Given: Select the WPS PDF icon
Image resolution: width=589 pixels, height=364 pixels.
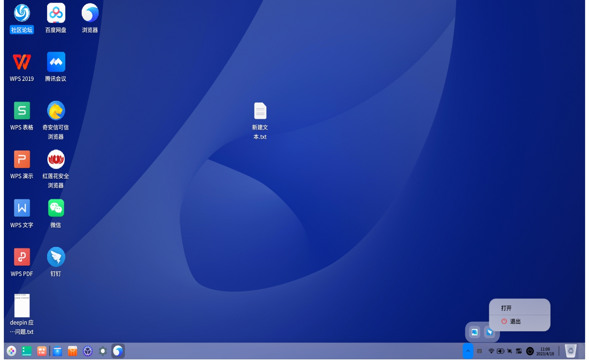Looking at the screenshot, I should (22, 263).
